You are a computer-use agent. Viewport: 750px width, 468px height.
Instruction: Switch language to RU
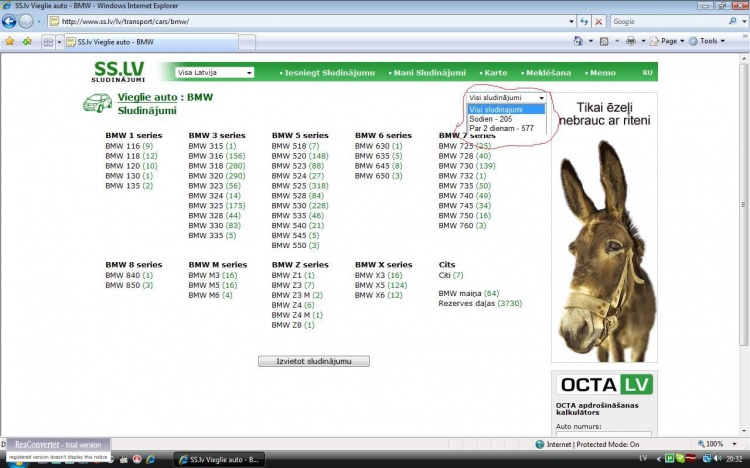[647, 73]
